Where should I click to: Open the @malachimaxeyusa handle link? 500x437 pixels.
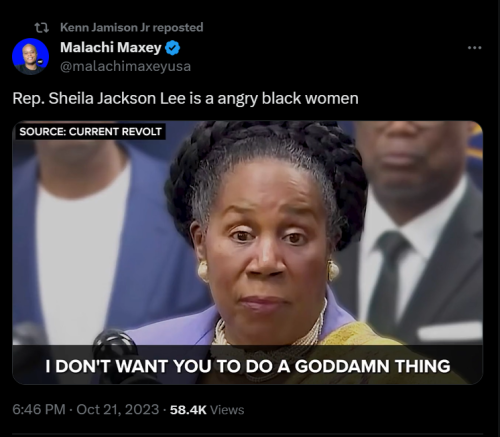click(x=125, y=66)
